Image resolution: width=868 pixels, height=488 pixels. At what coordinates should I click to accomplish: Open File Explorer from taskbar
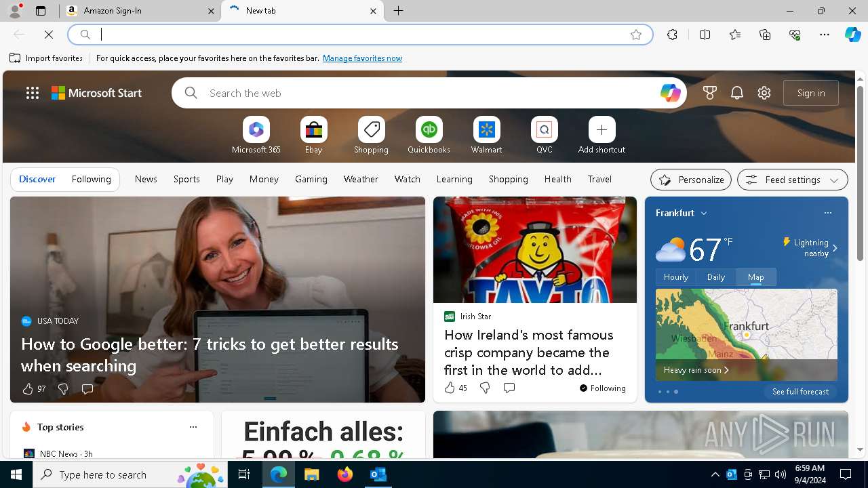coord(311,474)
